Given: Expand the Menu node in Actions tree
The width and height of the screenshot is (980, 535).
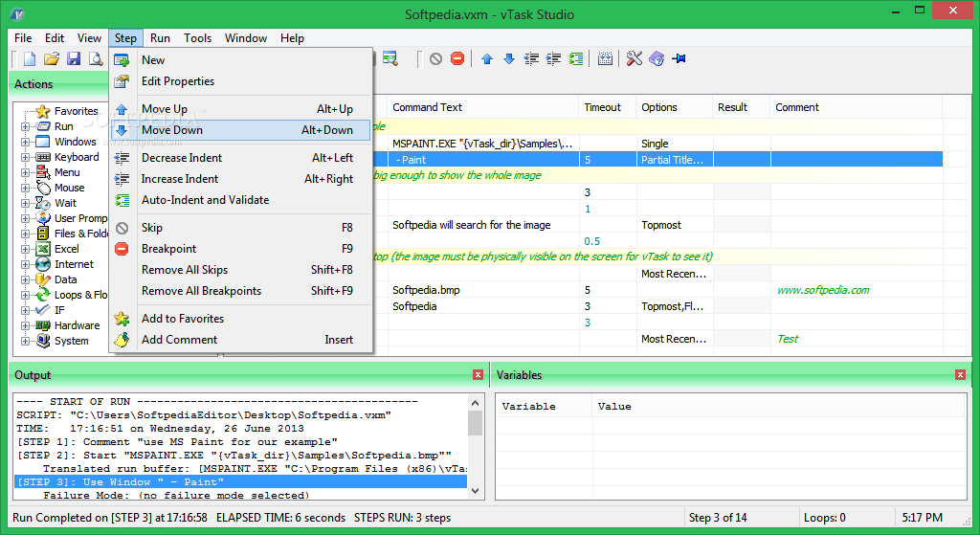Looking at the screenshot, I should pos(25,172).
